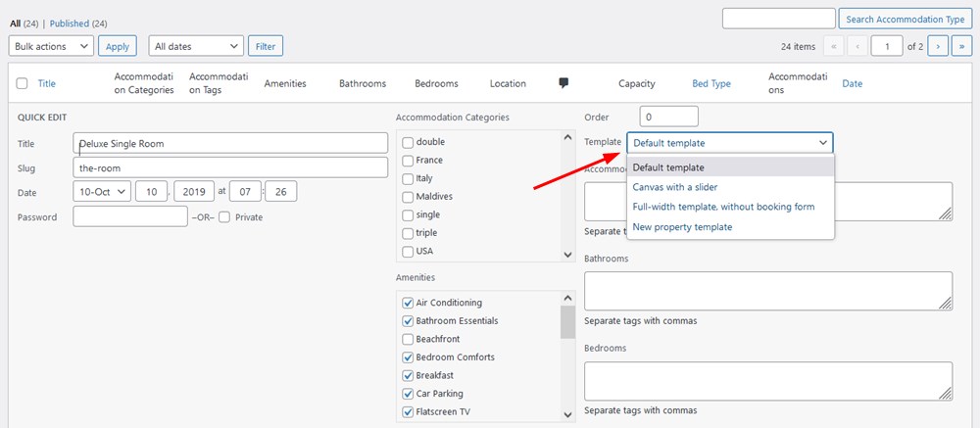Check the triple category checkbox
The height and width of the screenshot is (428, 980).
[x=408, y=233]
